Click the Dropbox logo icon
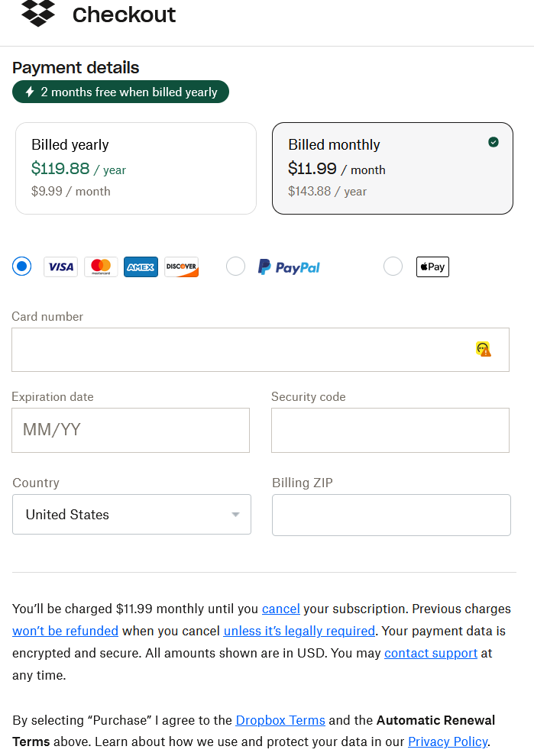 (x=38, y=14)
